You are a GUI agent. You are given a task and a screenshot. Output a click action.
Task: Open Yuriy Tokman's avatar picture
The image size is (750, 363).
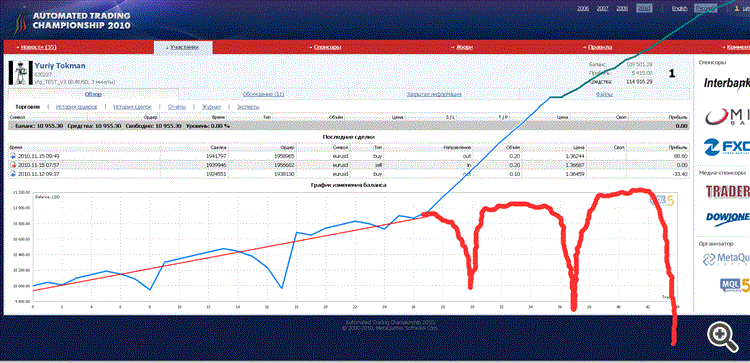tap(20, 73)
